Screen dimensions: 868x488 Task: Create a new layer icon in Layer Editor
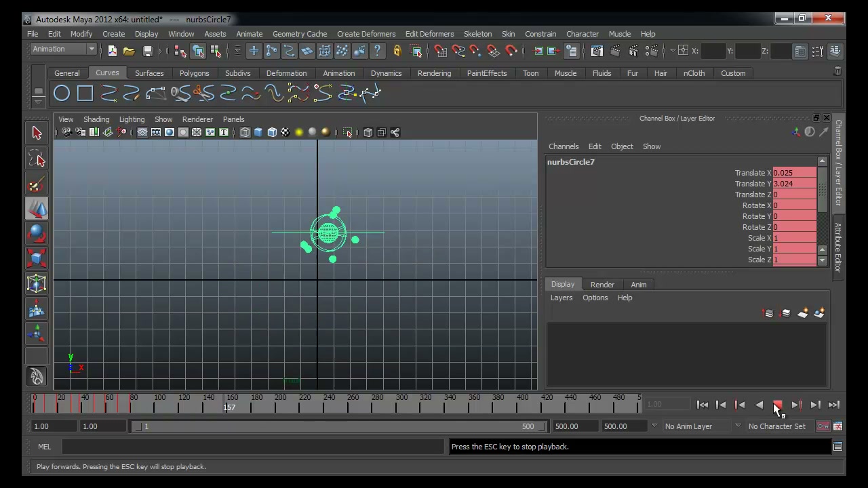(x=803, y=313)
